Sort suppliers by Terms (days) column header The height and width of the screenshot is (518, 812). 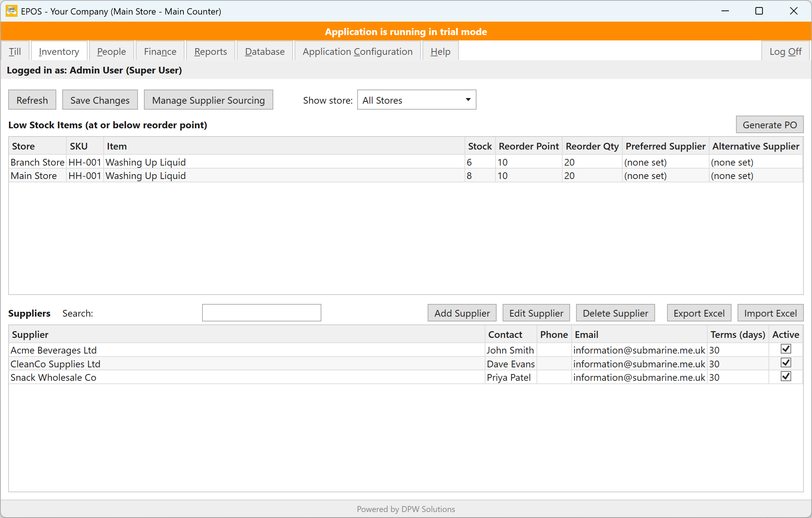tap(737, 335)
